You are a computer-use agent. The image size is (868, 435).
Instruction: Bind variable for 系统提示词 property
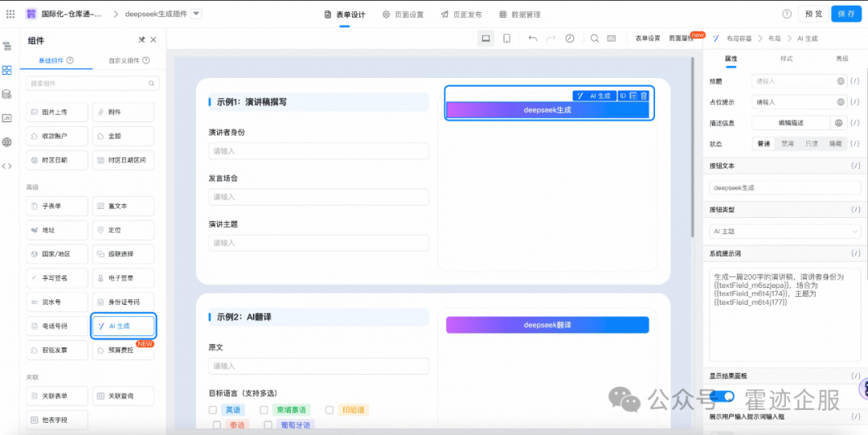pyautogui.click(x=855, y=253)
